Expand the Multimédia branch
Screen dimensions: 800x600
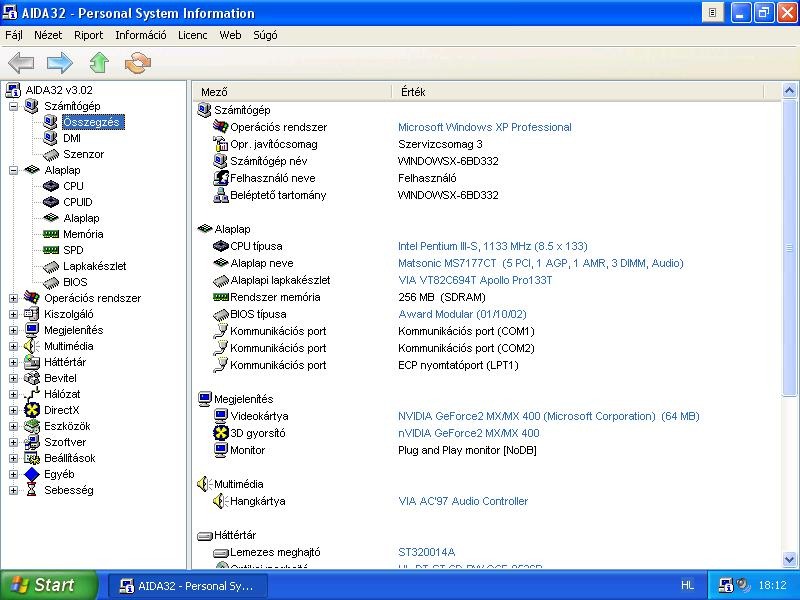coord(13,346)
